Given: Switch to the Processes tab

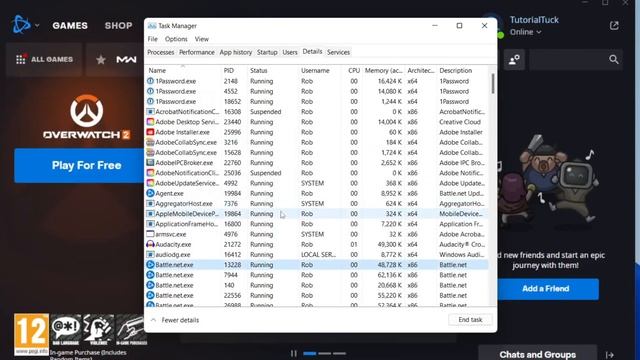Looking at the screenshot, I should (160, 52).
